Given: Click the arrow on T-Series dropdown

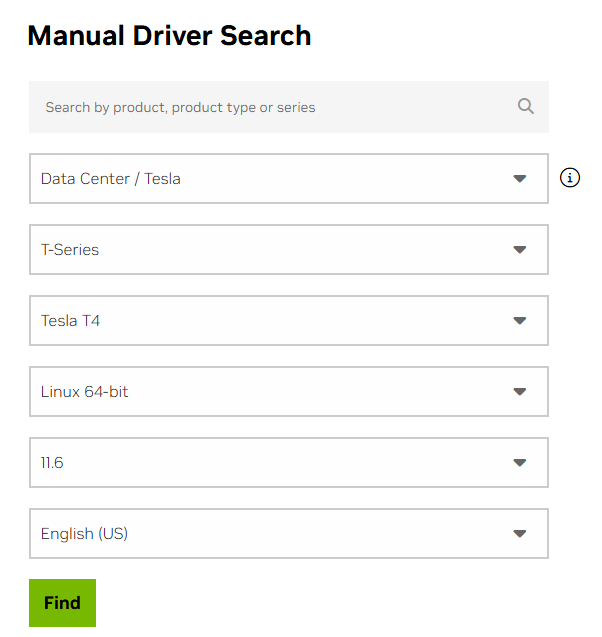Looking at the screenshot, I should (519, 250).
